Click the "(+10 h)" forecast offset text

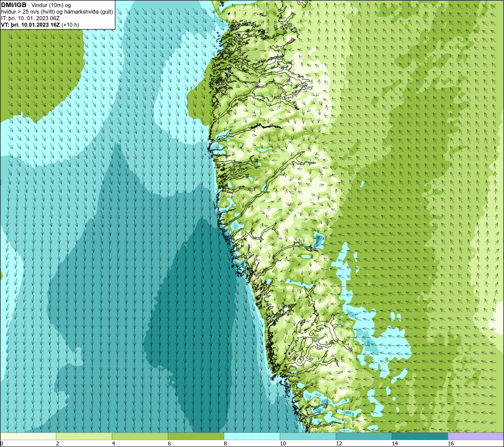coord(70,25)
